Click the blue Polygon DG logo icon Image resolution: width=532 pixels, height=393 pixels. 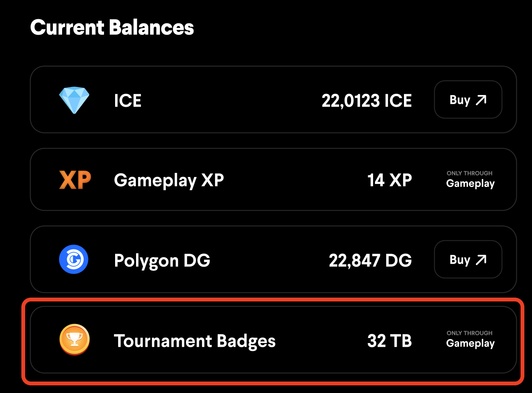coord(74,259)
